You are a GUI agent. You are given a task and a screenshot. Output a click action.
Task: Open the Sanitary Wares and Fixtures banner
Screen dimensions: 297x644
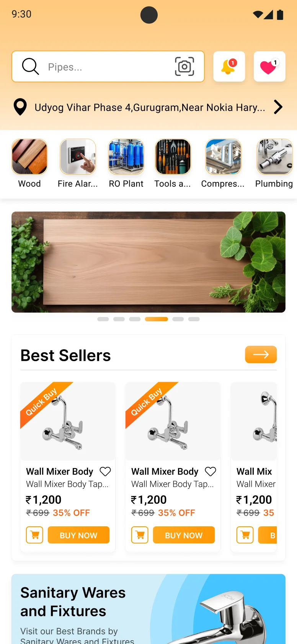(148, 609)
